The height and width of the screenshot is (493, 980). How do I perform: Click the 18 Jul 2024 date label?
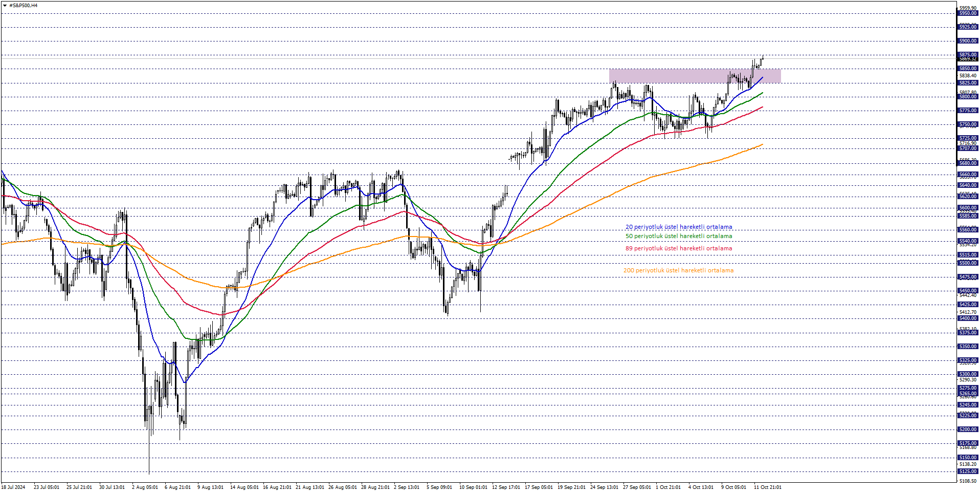pos(13,487)
